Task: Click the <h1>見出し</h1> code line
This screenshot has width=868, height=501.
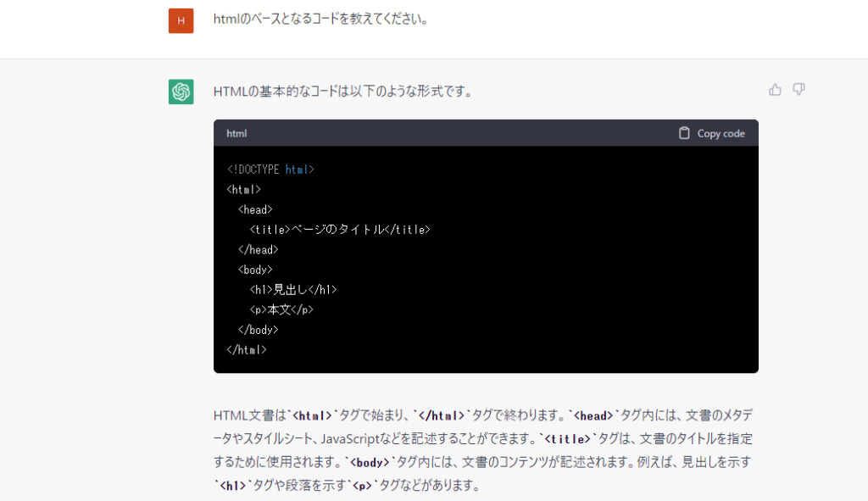Action: coord(293,290)
